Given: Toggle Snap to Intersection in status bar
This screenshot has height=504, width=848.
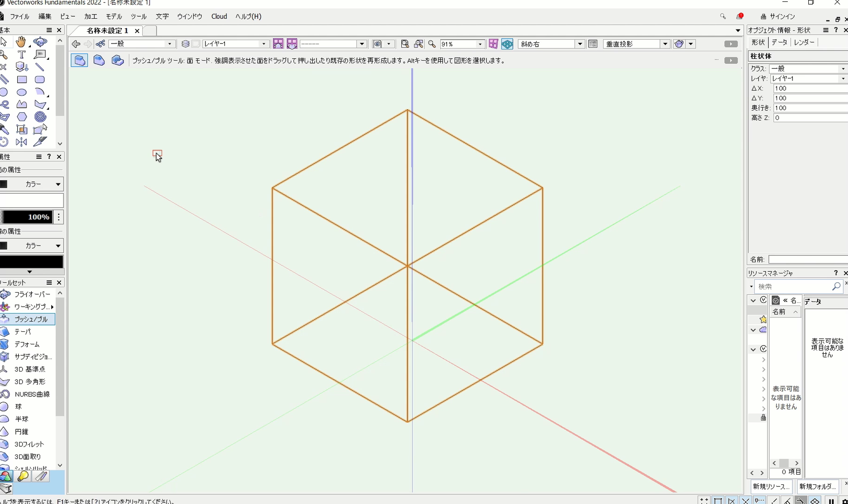Looking at the screenshot, I should point(746,501).
